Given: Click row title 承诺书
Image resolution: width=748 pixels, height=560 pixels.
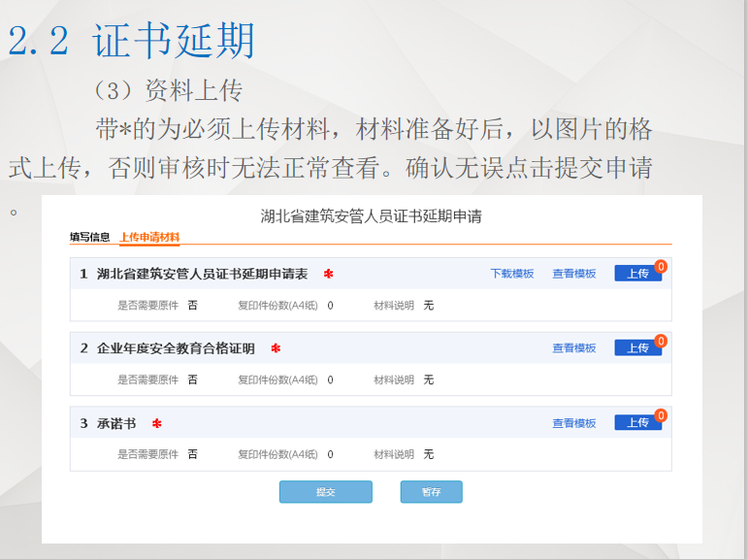Looking at the screenshot, I should click(116, 423).
